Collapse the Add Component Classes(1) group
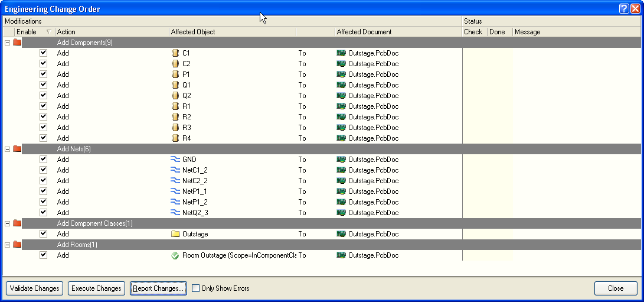This screenshot has width=644, height=302. [7, 223]
